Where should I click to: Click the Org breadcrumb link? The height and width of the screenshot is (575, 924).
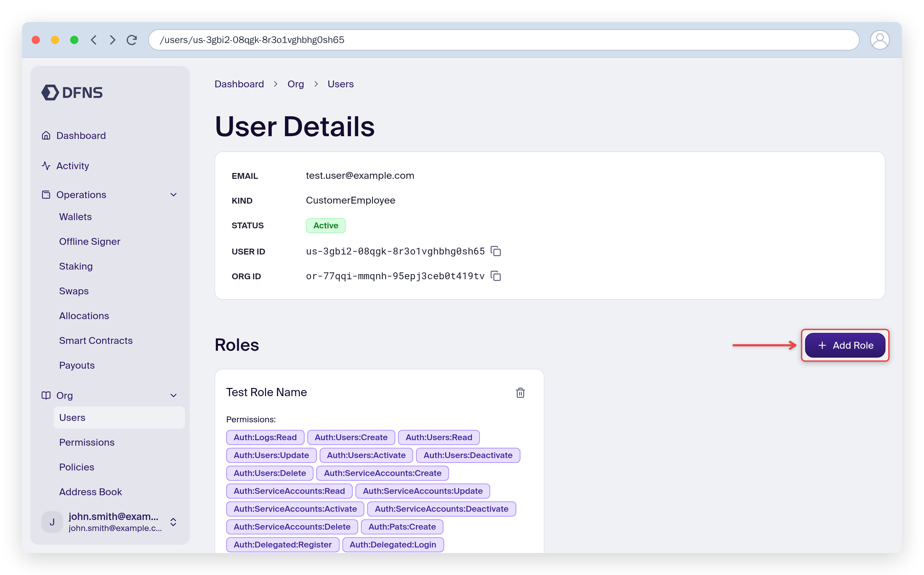click(x=295, y=84)
